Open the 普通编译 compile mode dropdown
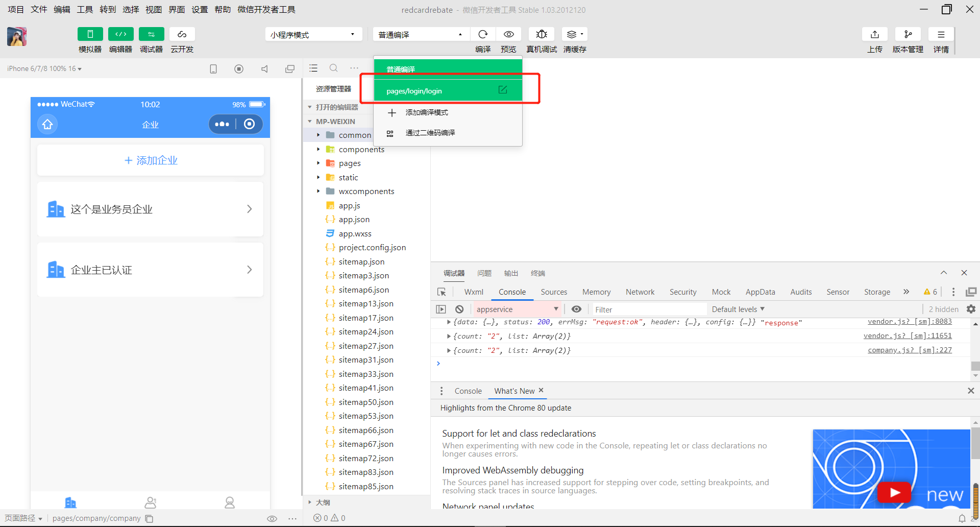This screenshot has width=980, height=527. [421, 34]
